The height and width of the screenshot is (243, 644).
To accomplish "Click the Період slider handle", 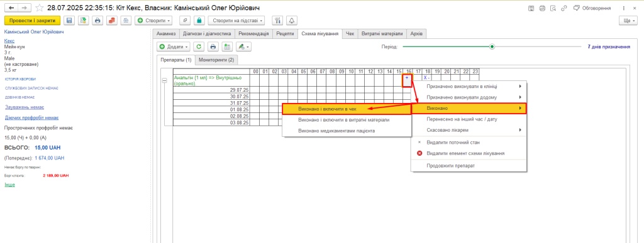I will click(492, 46).
